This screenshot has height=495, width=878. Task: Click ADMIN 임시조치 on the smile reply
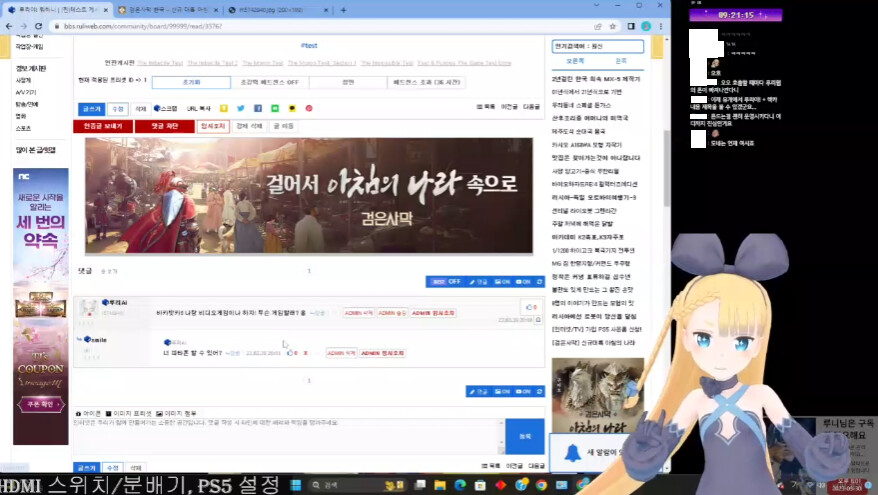(382, 353)
